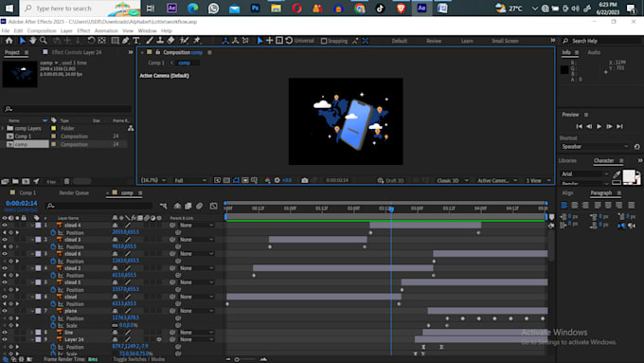
Task: Open Microsoft Edge from the taskbar
Action: [x=192, y=8]
